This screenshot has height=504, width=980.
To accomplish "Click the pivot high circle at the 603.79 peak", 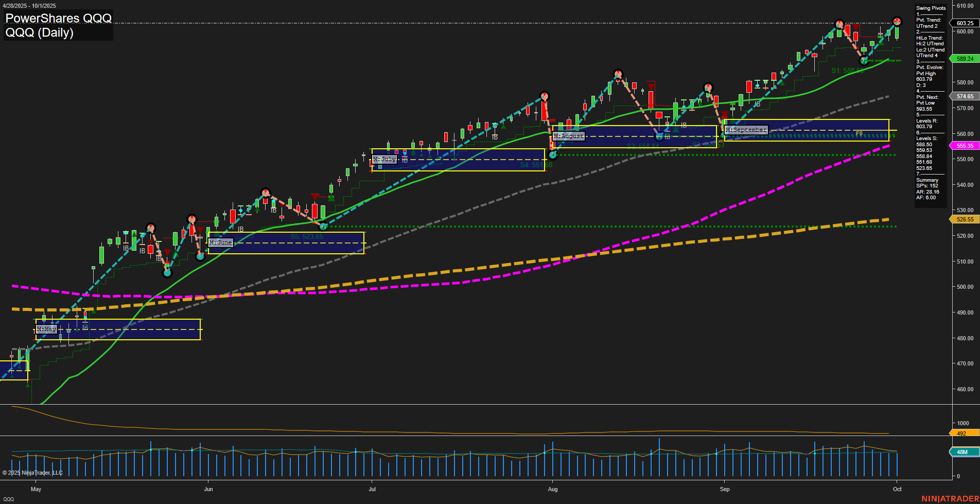I will tap(839, 24).
